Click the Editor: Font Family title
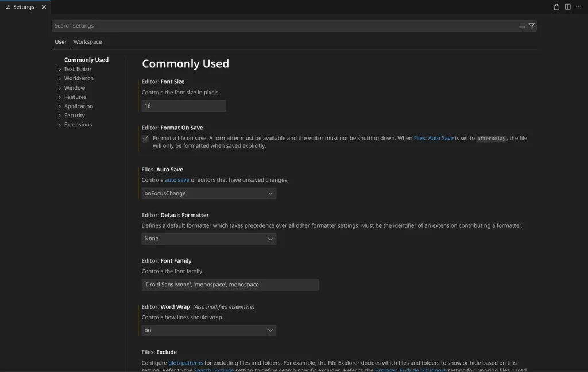588x372 pixels. point(167,261)
